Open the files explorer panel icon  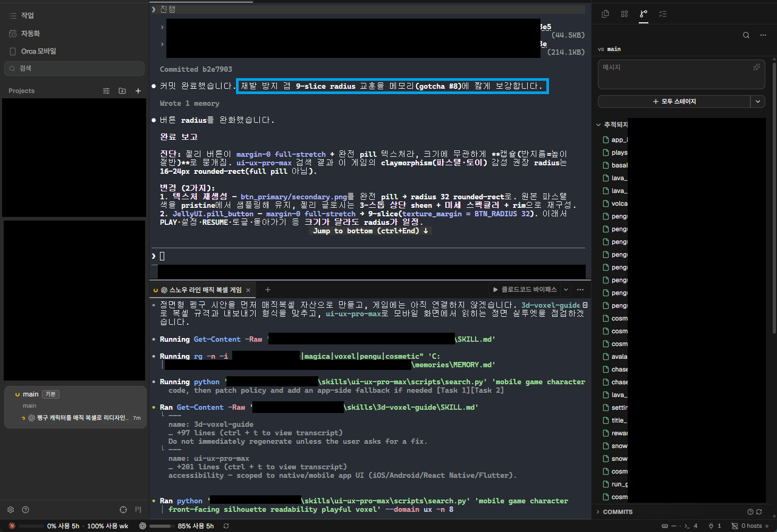tap(605, 14)
